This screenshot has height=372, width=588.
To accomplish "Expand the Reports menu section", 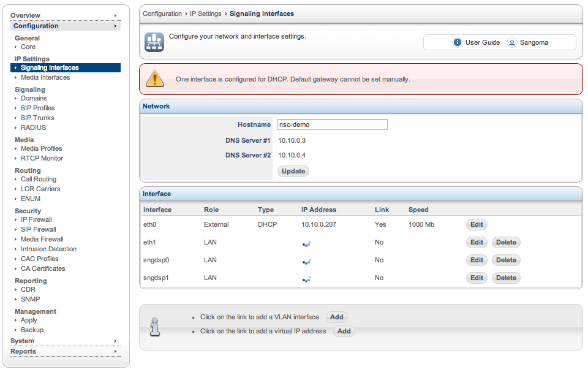I will [66, 351].
